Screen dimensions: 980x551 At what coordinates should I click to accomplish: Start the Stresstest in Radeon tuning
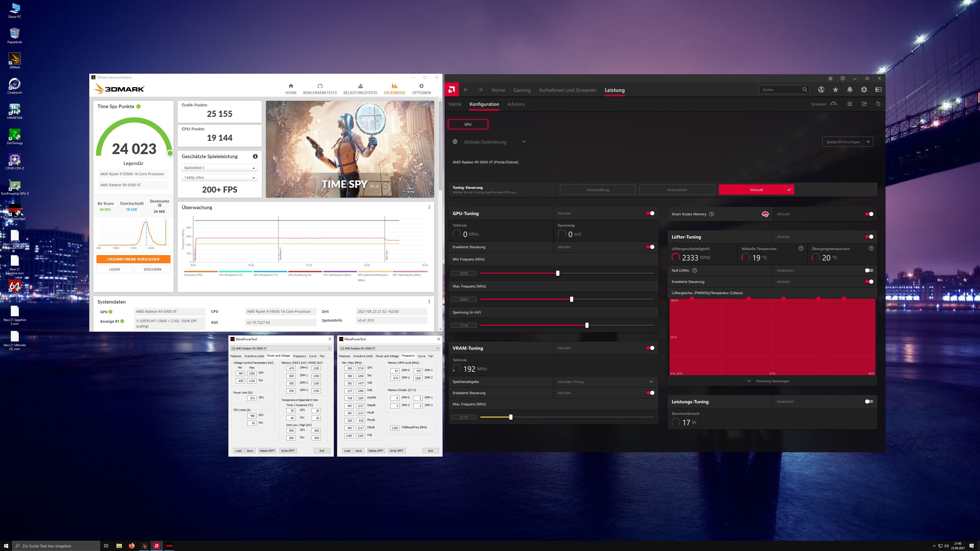(x=824, y=104)
